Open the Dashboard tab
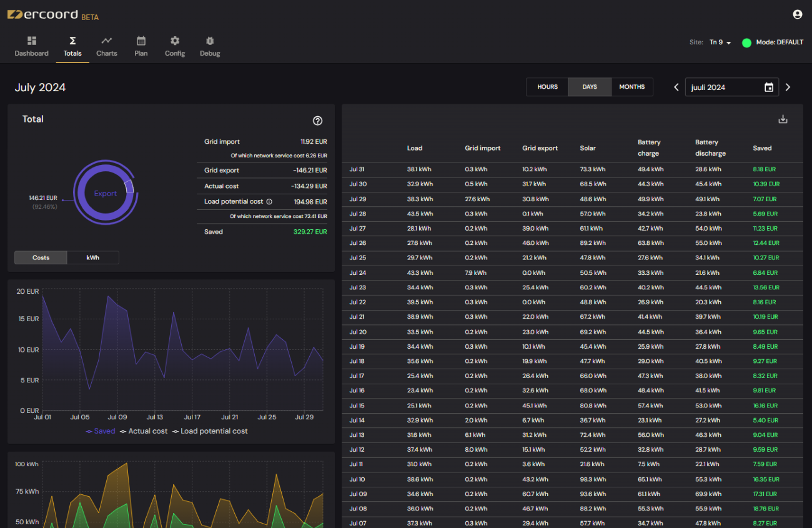Image resolution: width=812 pixels, height=528 pixels. click(x=31, y=47)
